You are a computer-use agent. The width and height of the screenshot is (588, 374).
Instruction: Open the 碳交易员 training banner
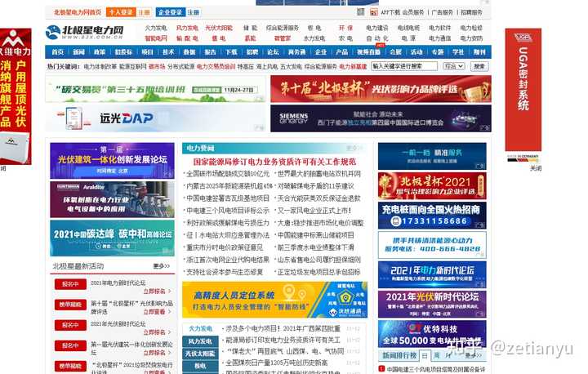pos(156,89)
